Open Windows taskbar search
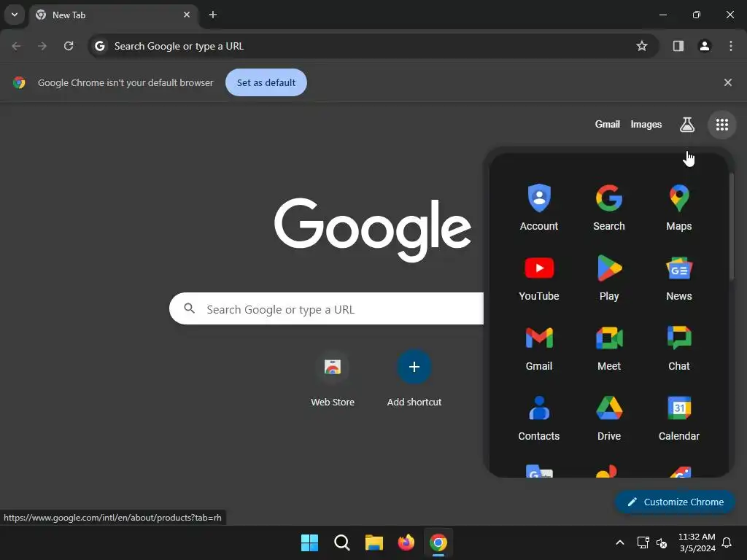747x560 pixels. click(342, 542)
